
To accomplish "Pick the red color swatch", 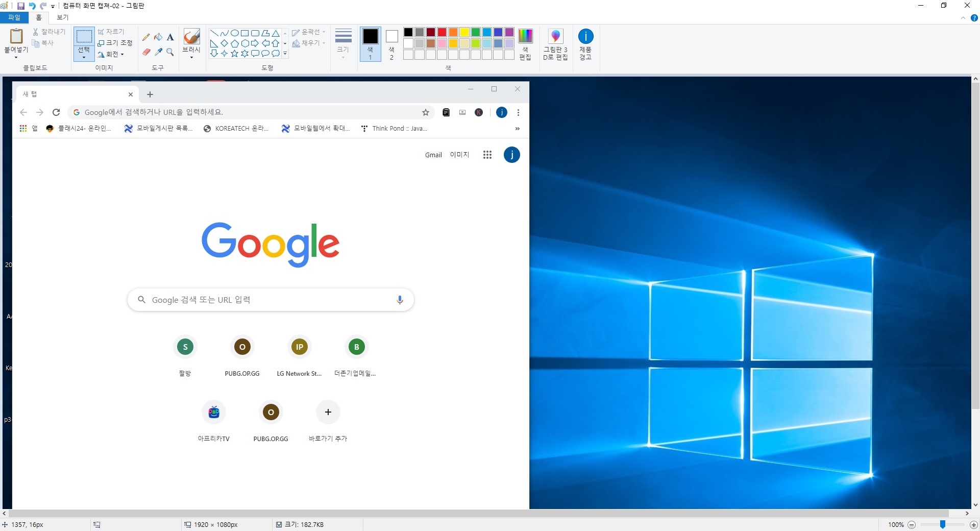I will (442, 32).
